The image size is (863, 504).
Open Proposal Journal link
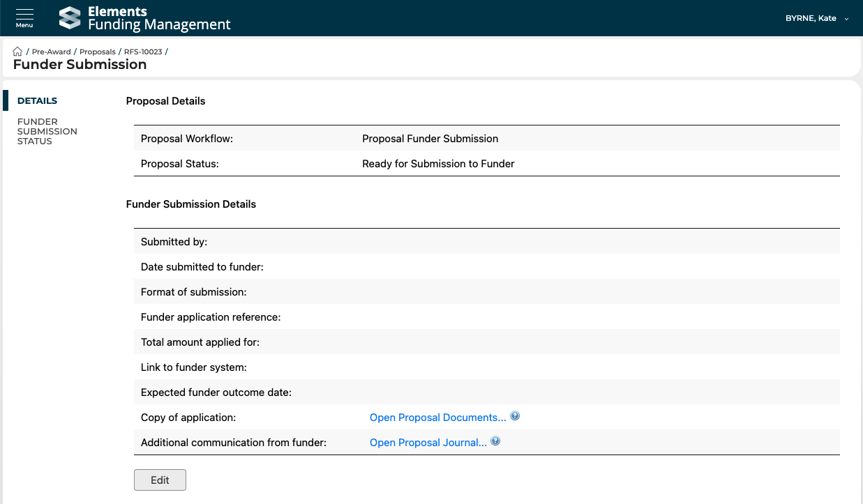[x=428, y=443]
